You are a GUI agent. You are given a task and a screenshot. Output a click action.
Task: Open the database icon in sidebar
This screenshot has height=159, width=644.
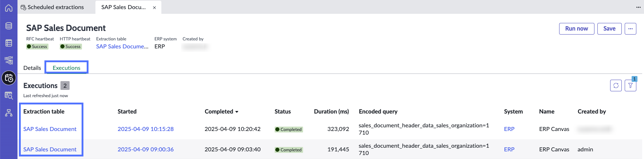[9, 26]
